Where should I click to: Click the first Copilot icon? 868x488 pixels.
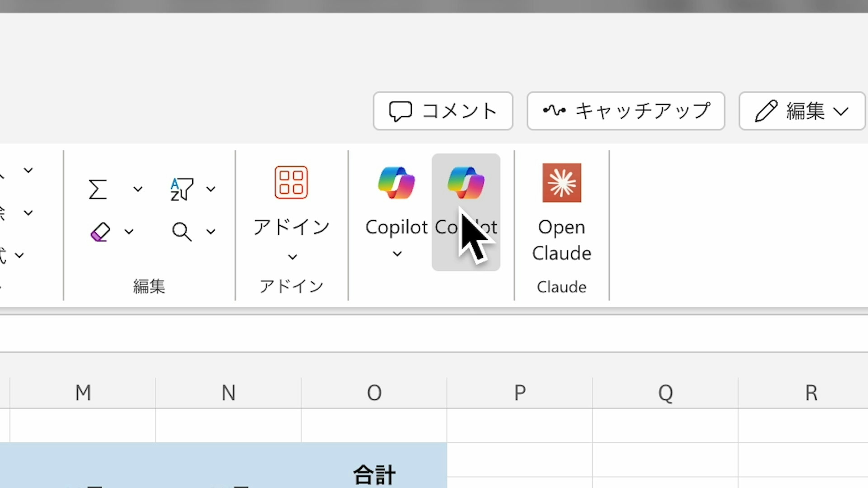coord(397,183)
